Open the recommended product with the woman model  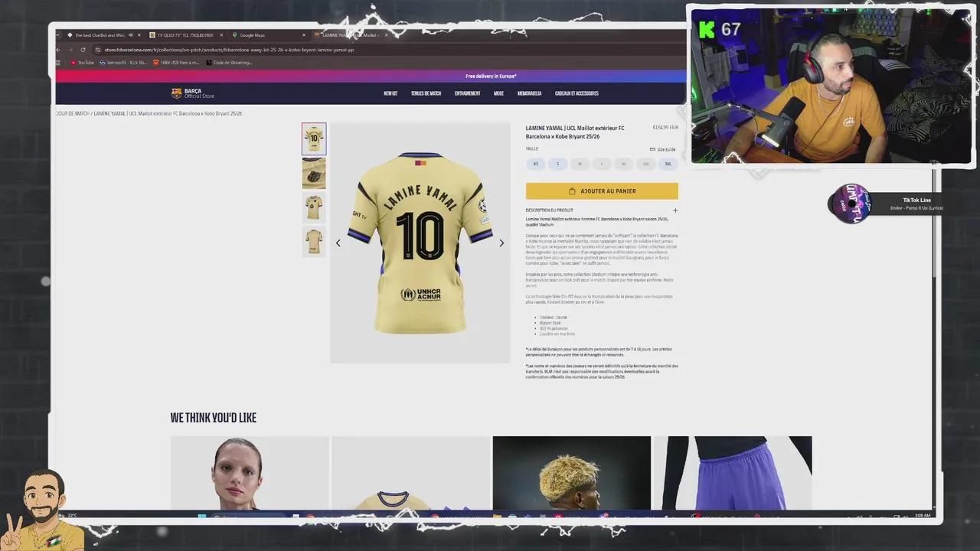point(250,473)
